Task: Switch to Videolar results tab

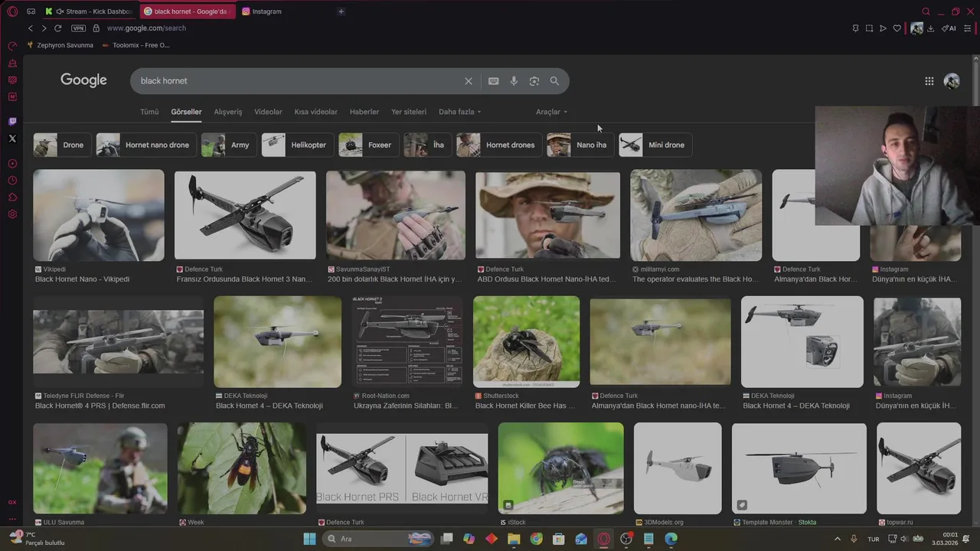Action: click(x=268, y=112)
